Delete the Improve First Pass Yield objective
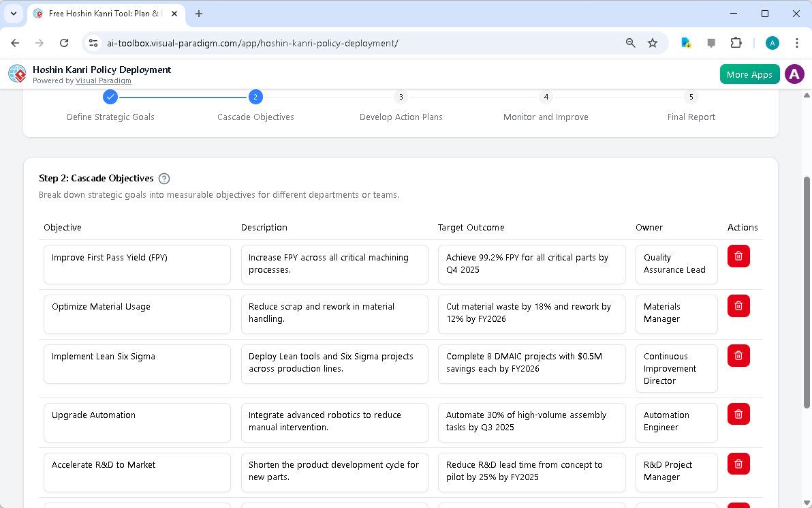The height and width of the screenshot is (508, 812). (x=738, y=256)
